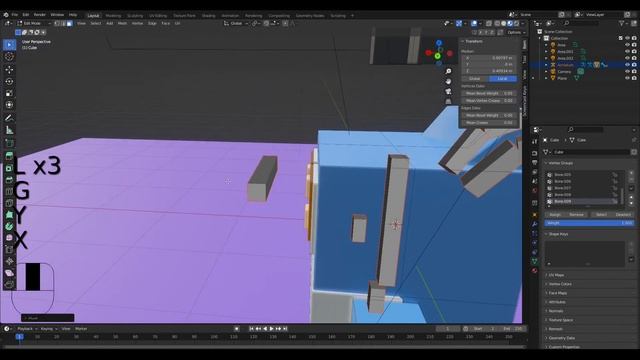Select the Annotate pencil tool

pyautogui.click(x=9, y=118)
